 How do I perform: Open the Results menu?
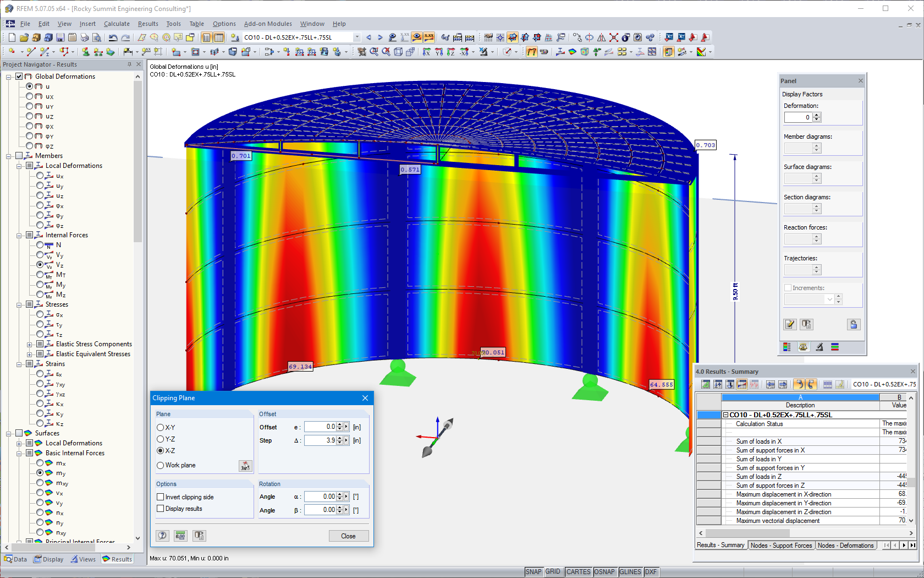coord(148,24)
